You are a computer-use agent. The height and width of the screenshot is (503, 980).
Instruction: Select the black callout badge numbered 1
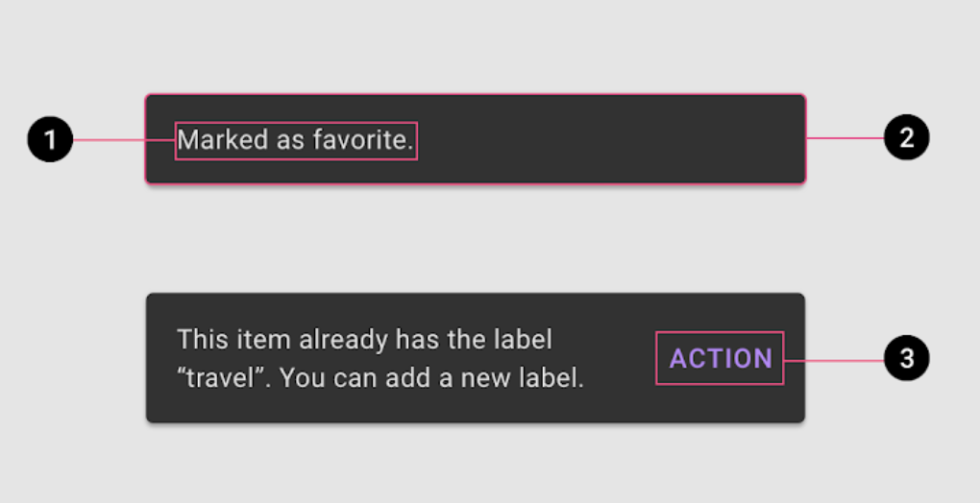pyautogui.click(x=51, y=139)
